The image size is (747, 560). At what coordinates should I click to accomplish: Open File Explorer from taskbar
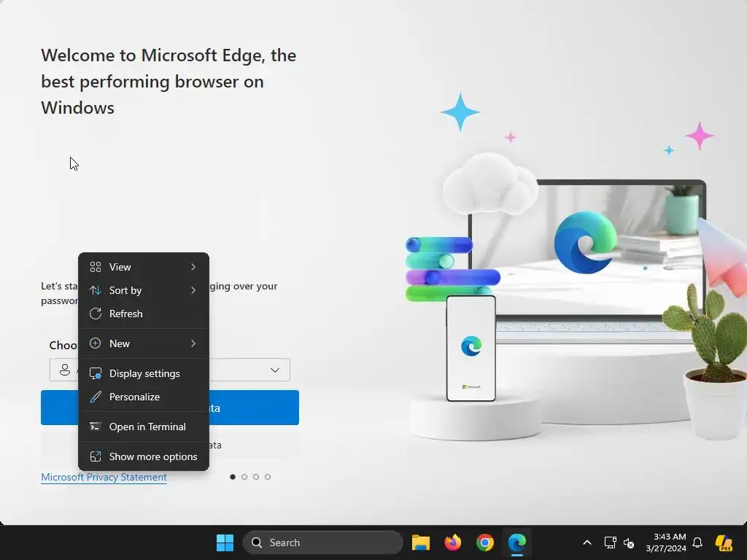(x=421, y=542)
